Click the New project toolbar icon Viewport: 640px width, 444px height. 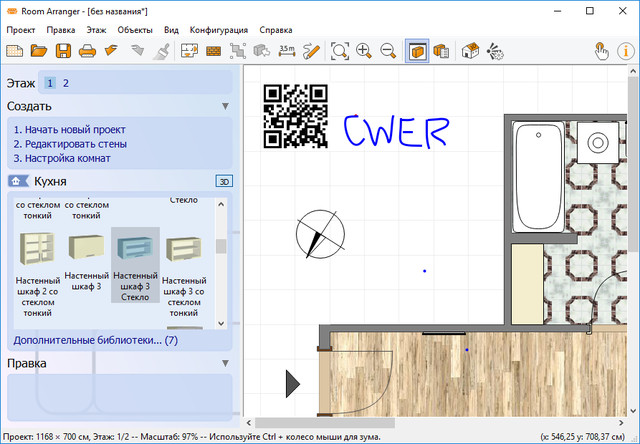(15, 50)
